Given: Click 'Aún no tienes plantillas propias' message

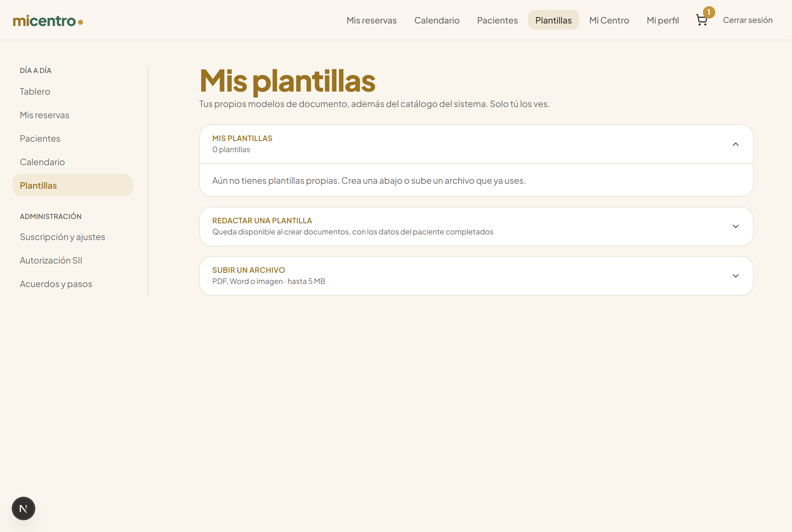Looking at the screenshot, I should (x=369, y=181).
